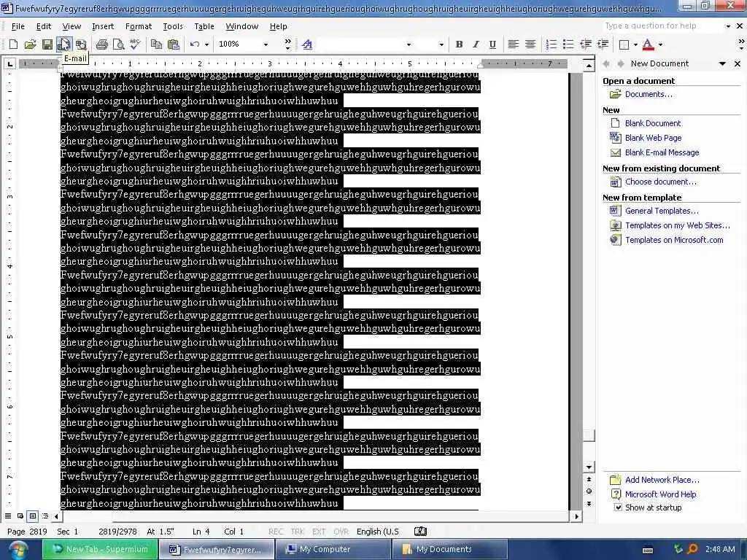747x560 pixels.
Task: Open the Table menu
Action: point(204,26)
